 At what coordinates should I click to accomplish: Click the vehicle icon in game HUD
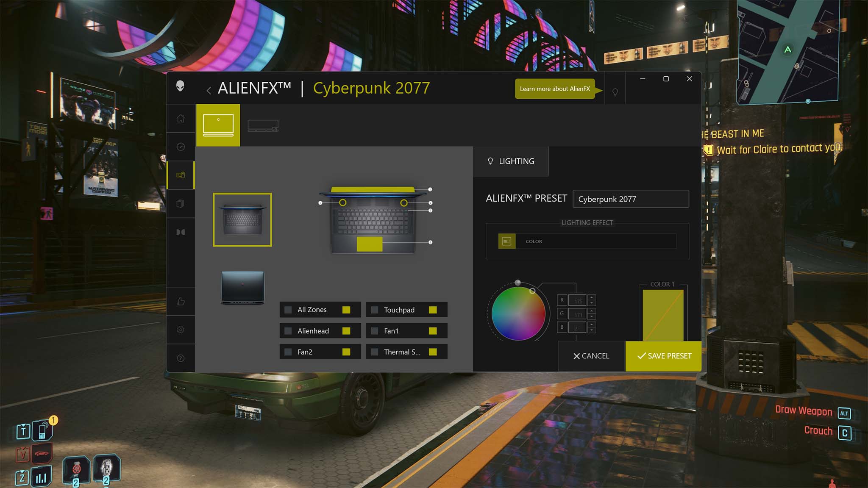coord(42,453)
